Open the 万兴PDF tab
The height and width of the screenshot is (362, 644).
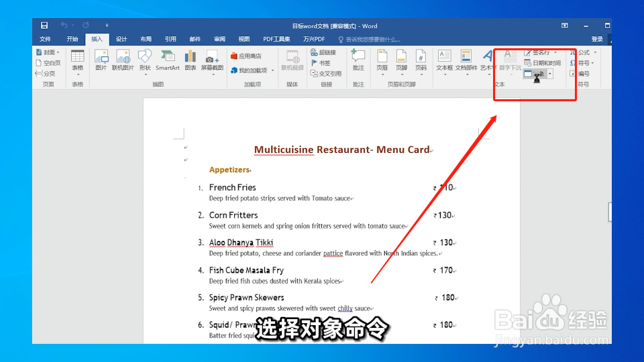(x=314, y=39)
